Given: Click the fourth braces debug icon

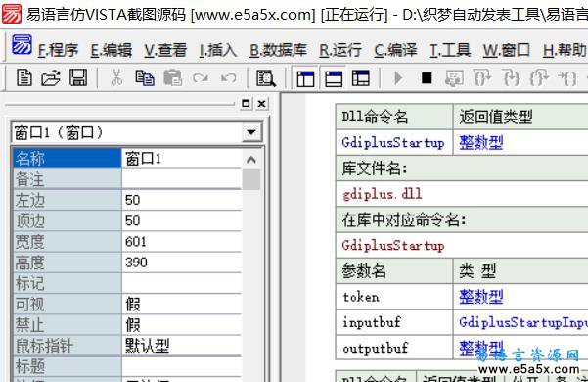Looking at the screenshot, I should [567, 78].
